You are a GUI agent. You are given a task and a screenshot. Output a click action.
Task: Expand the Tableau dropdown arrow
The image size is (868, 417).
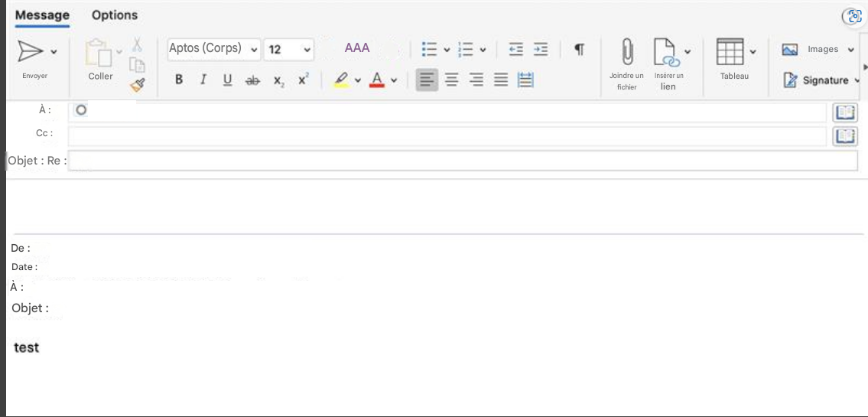[x=753, y=51]
